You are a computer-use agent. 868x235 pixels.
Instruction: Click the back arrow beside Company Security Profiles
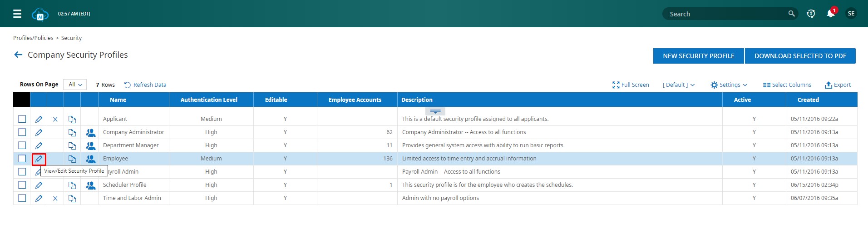tap(18, 55)
